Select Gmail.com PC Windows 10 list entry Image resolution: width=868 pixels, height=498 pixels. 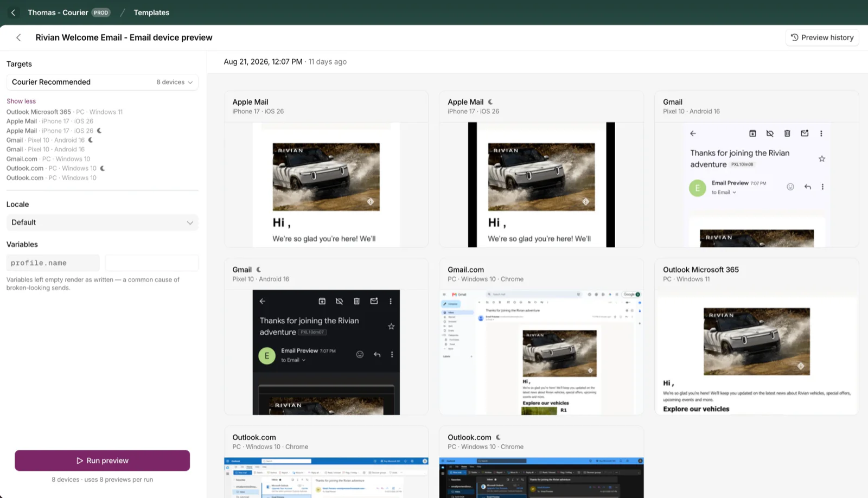[x=48, y=159]
